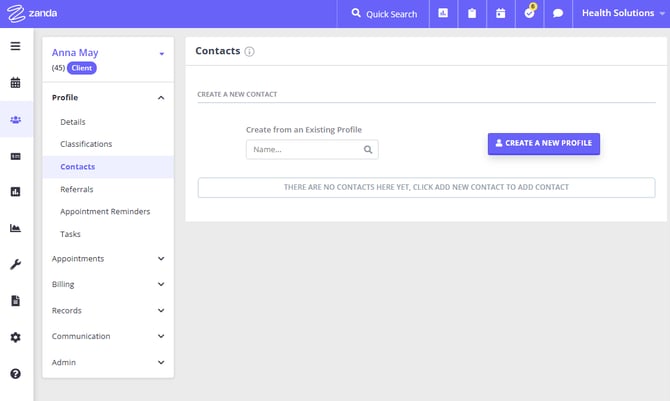Click Create a New Profile button

pos(543,144)
